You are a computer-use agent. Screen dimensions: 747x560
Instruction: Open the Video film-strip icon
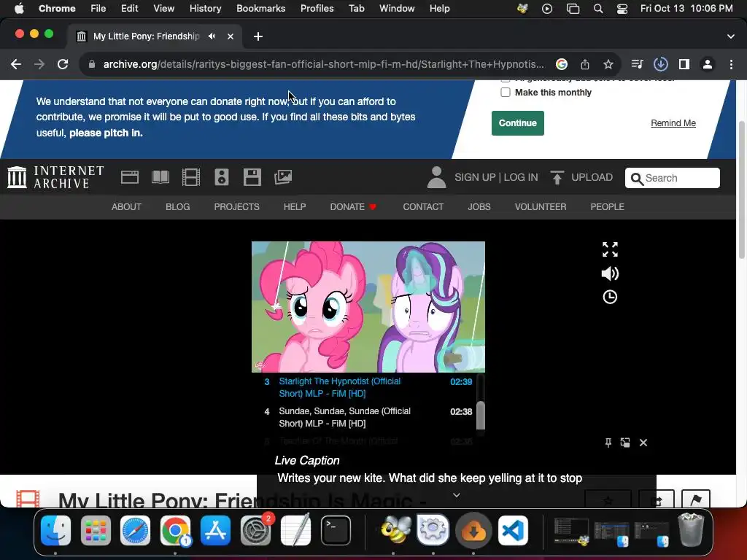tap(191, 177)
